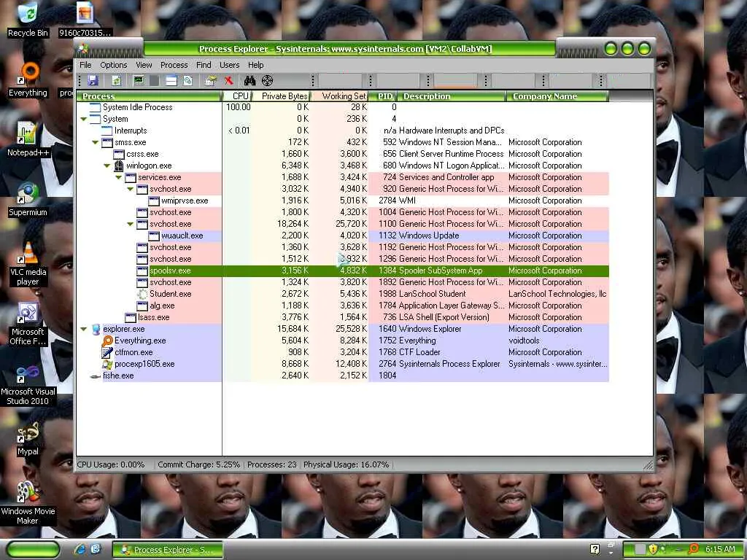Open the File menu
The width and height of the screenshot is (747, 560).
pyautogui.click(x=85, y=65)
